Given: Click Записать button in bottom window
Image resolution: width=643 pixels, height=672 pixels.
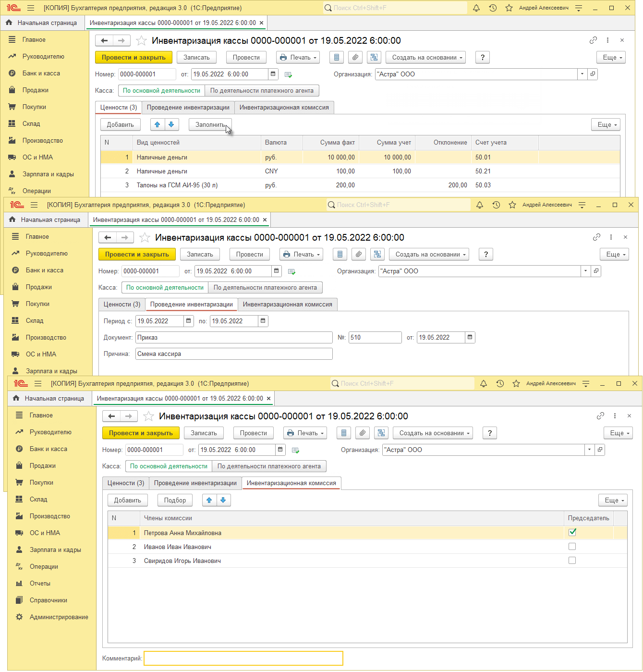Looking at the screenshot, I should click(x=204, y=433).
